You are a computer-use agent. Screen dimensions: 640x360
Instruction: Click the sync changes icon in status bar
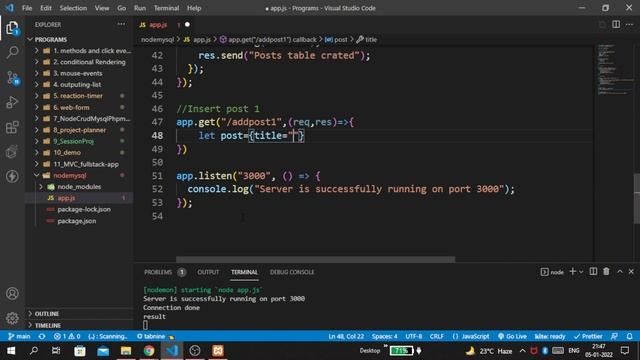42,336
